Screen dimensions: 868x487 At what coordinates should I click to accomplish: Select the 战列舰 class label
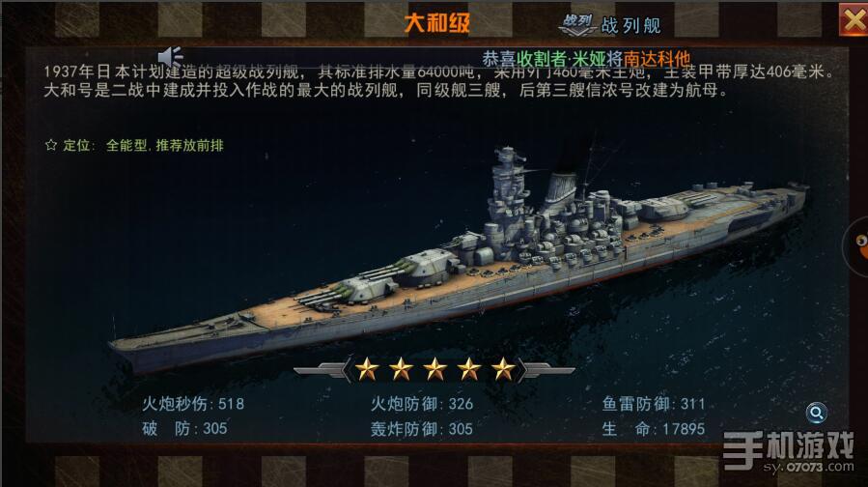coord(630,25)
